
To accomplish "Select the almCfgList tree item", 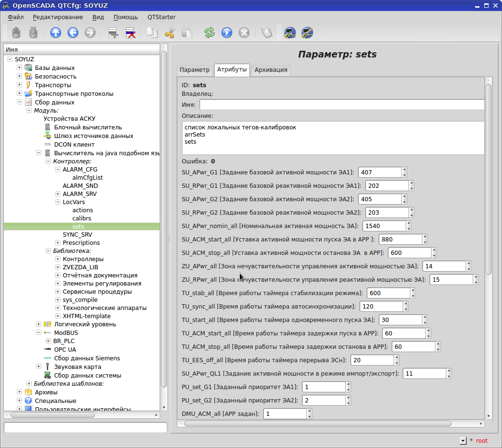I will (87, 178).
